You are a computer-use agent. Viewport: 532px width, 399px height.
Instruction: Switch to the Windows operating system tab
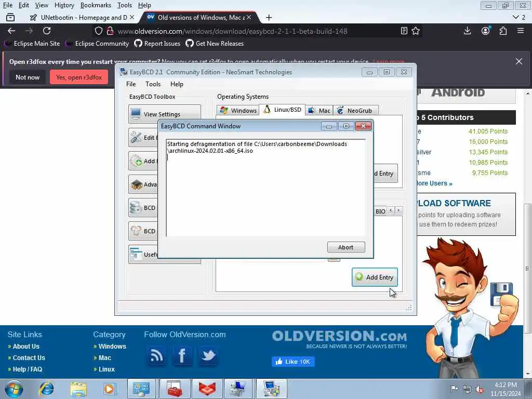pyautogui.click(x=238, y=110)
